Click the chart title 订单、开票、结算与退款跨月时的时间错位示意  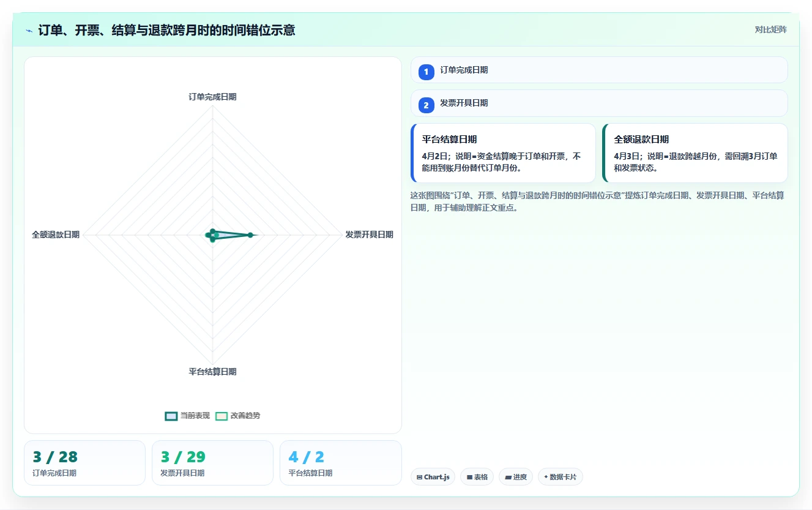tap(166, 30)
